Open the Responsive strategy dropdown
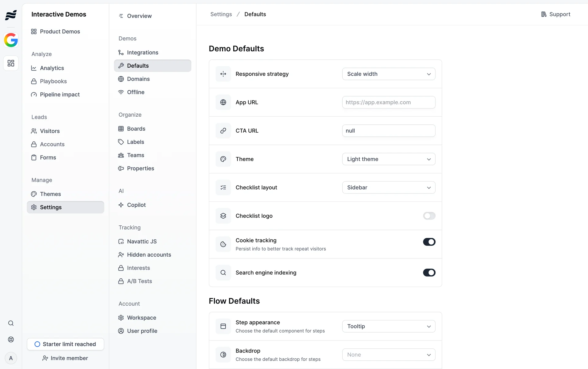Viewport: 588px width, 369px height. click(389, 74)
